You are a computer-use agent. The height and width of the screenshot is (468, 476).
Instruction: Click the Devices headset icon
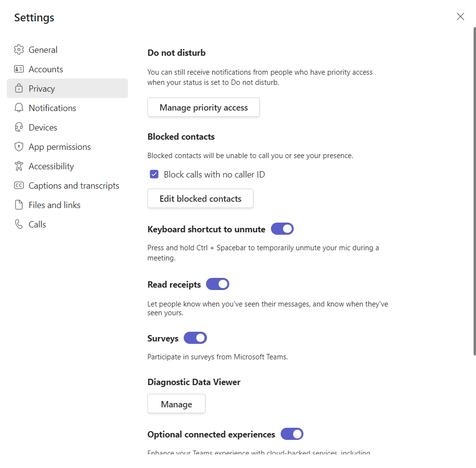[x=19, y=127]
